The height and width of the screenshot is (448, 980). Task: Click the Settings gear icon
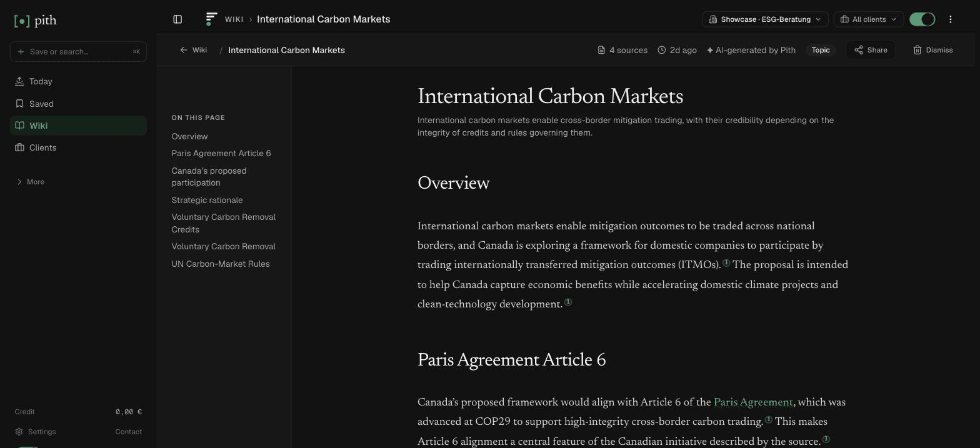[19, 432]
